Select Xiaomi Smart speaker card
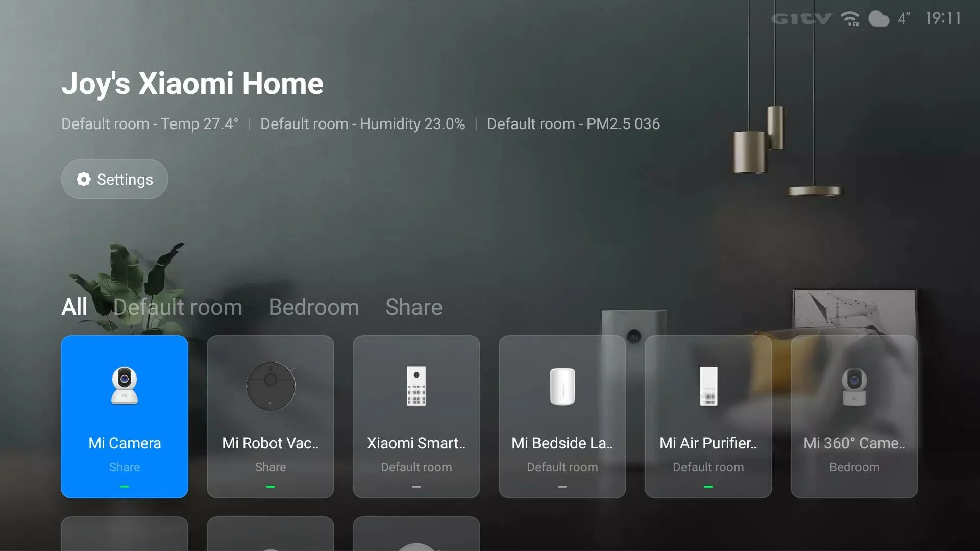Viewport: 980px width, 551px height. tap(416, 416)
